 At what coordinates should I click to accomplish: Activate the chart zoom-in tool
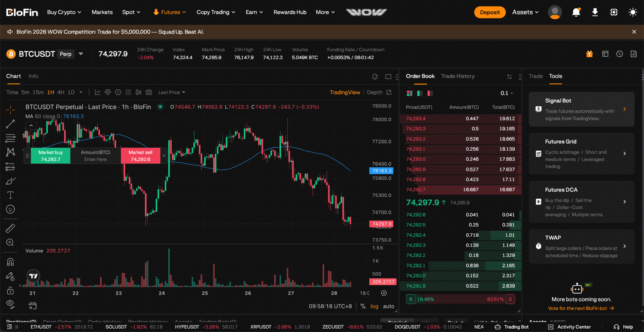[x=10, y=243]
